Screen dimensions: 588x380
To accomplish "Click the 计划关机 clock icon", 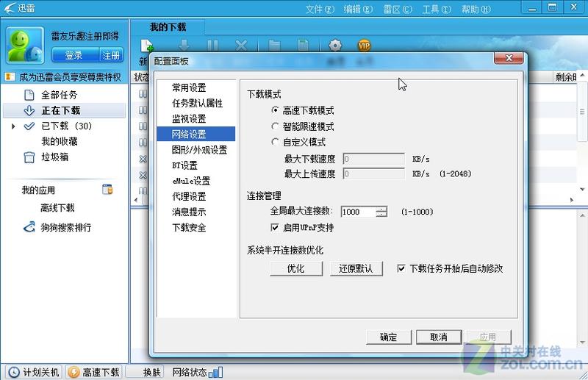I will point(14,372).
